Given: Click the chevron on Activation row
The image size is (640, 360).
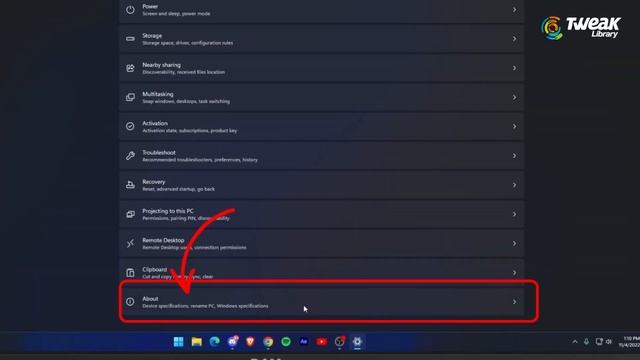Looking at the screenshot, I should (514, 127).
